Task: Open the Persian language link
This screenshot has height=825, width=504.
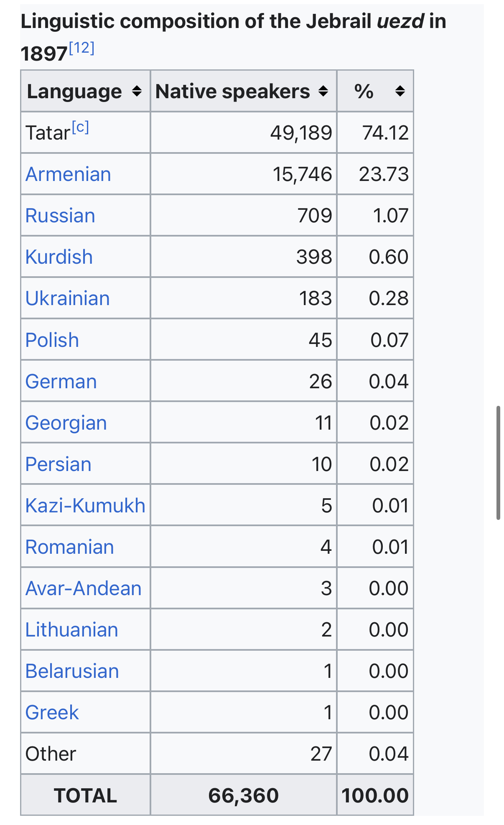Action: click(x=59, y=464)
